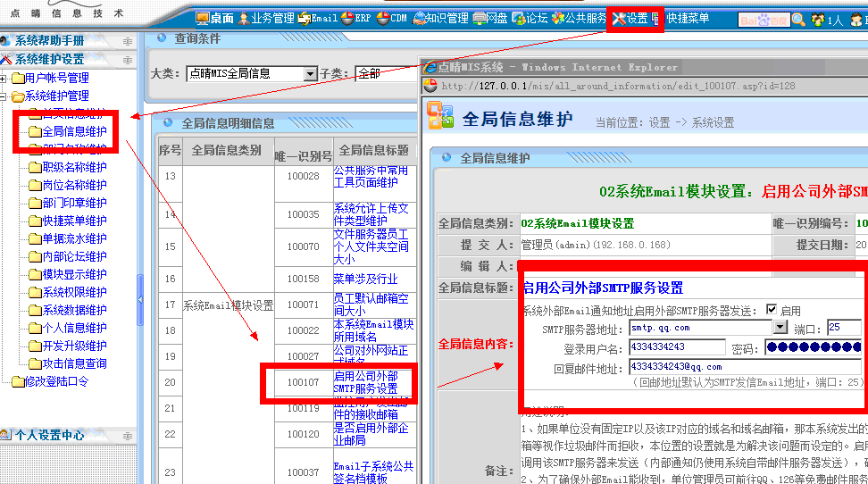
Task: Select 全局信息维护 in the sidebar tree
Action: pos(74,131)
